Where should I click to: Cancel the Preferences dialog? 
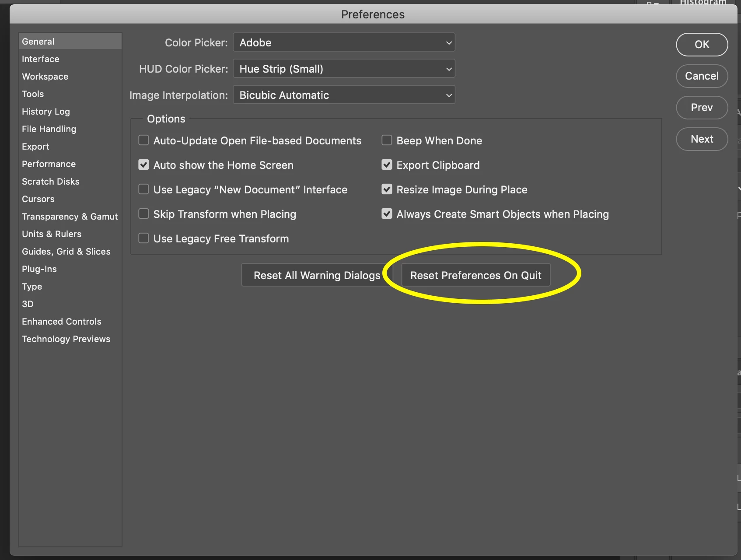tap(702, 76)
